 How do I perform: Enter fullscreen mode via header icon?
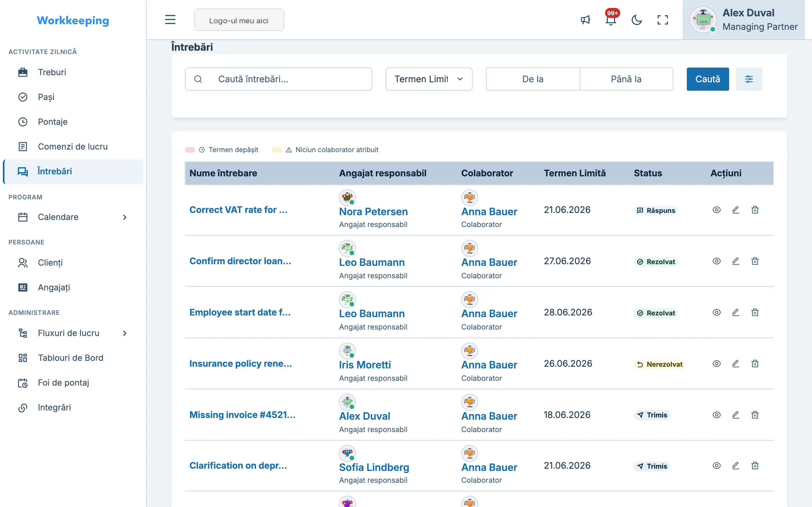(x=662, y=20)
